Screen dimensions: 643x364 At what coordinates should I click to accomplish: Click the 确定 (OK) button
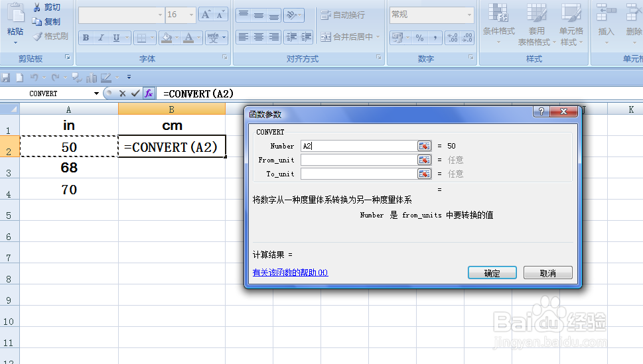(x=492, y=273)
